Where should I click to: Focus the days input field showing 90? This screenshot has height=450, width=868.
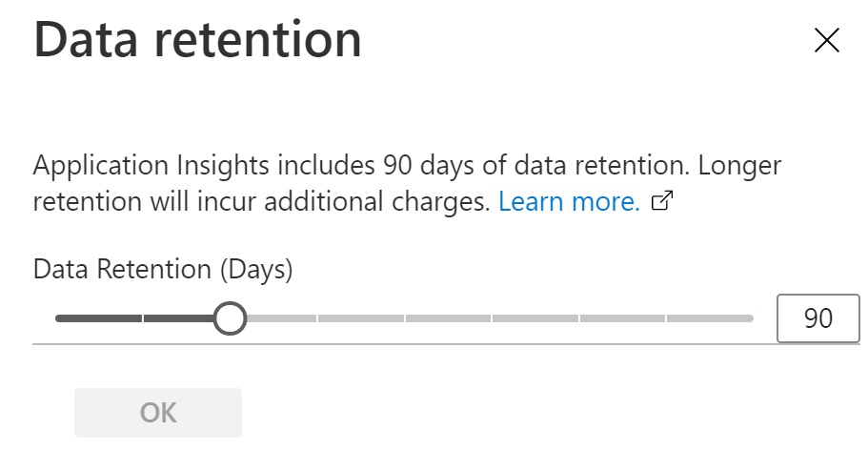[x=818, y=318]
